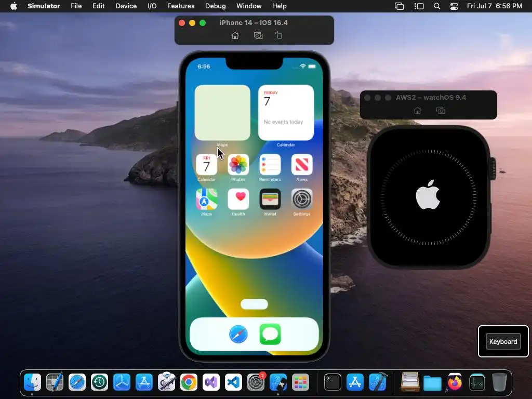Open the Apple menu
The height and width of the screenshot is (399, 532).
pyautogui.click(x=14, y=6)
